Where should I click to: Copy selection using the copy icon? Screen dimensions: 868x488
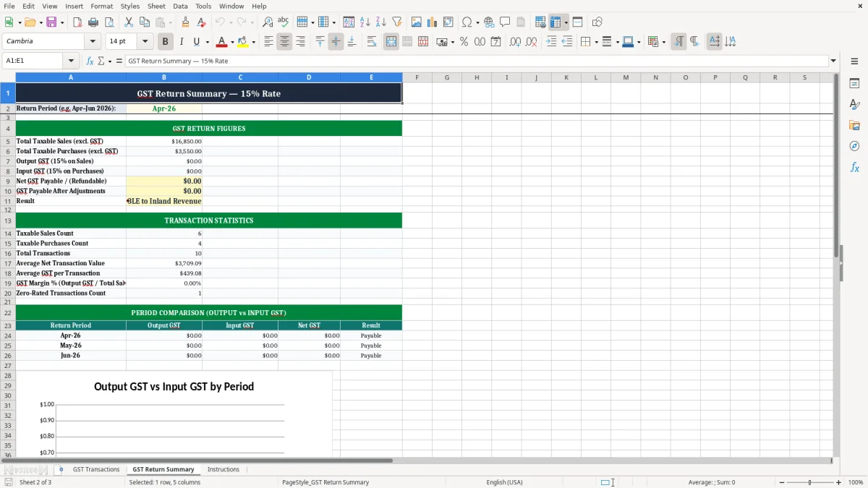[x=145, y=22]
